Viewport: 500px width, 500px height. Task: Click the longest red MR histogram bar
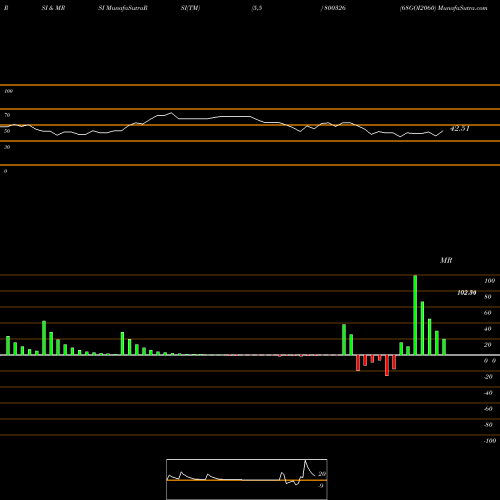[x=387, y=365]
